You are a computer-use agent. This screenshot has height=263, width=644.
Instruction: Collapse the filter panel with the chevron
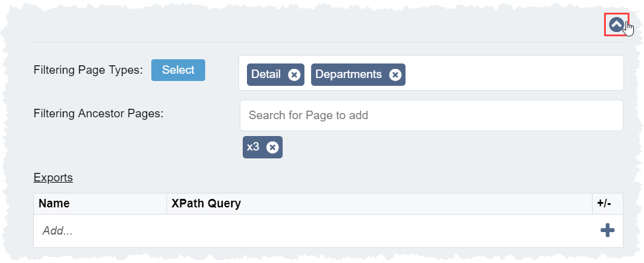pos(616,25)
